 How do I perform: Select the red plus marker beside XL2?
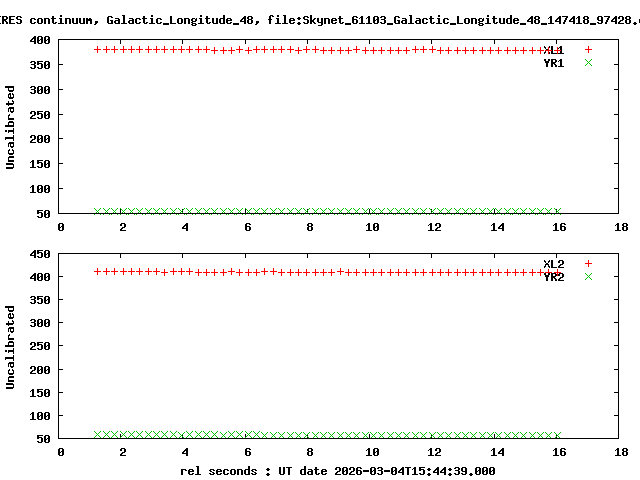(588, 264)
